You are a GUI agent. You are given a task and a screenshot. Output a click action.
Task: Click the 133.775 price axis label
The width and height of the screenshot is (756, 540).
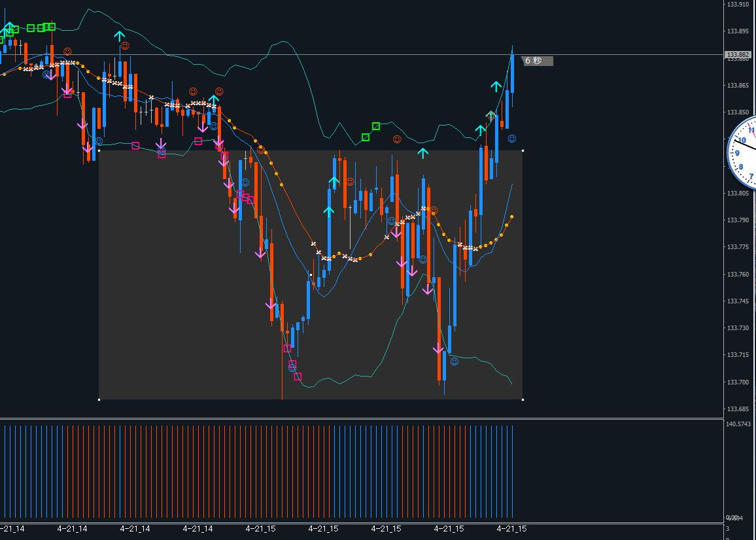coord(738,247)
